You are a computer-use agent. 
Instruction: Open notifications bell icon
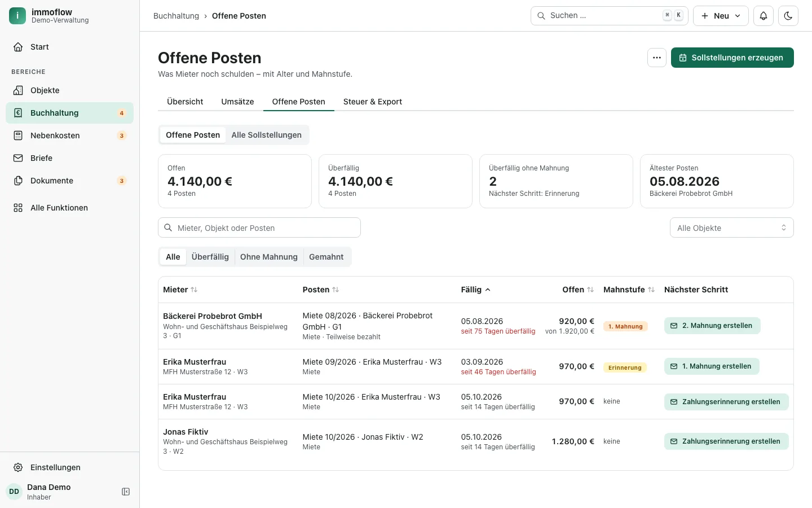tap(764, 16)
